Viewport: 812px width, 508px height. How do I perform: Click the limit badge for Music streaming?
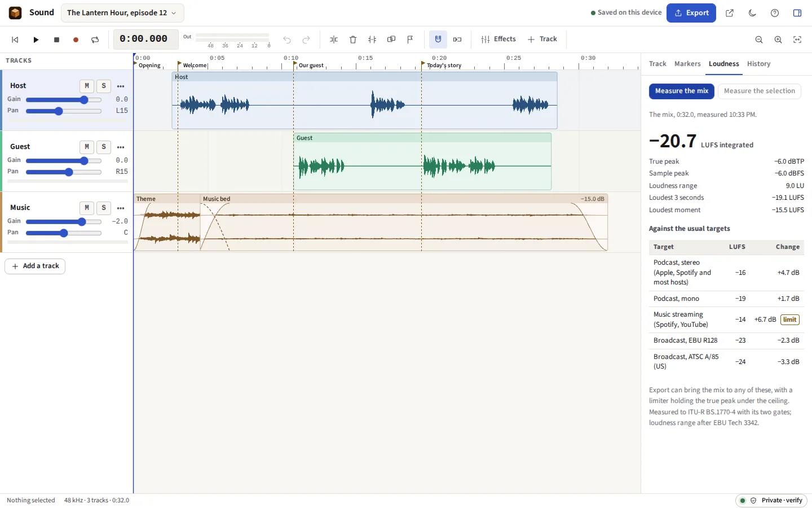point(790,319)
